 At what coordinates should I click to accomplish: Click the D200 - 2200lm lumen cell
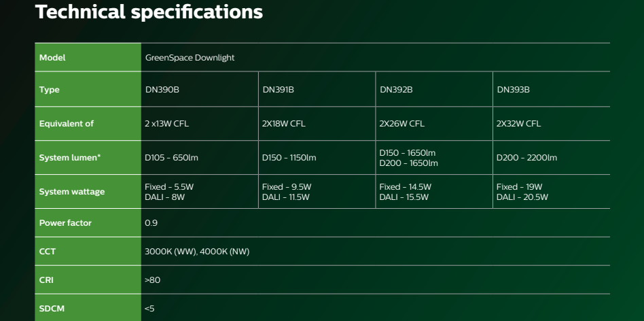coord(526,158)
